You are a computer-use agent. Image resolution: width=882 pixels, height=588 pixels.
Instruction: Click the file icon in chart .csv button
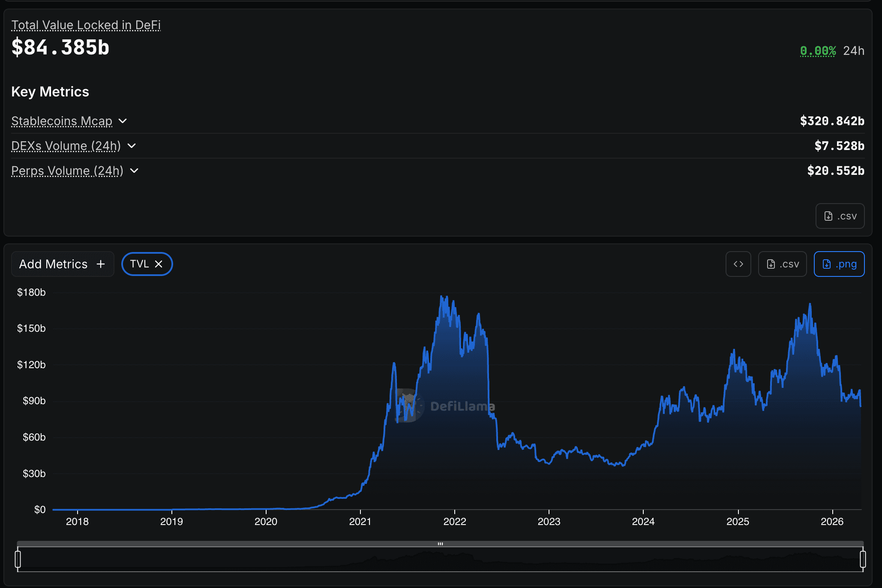771,264
